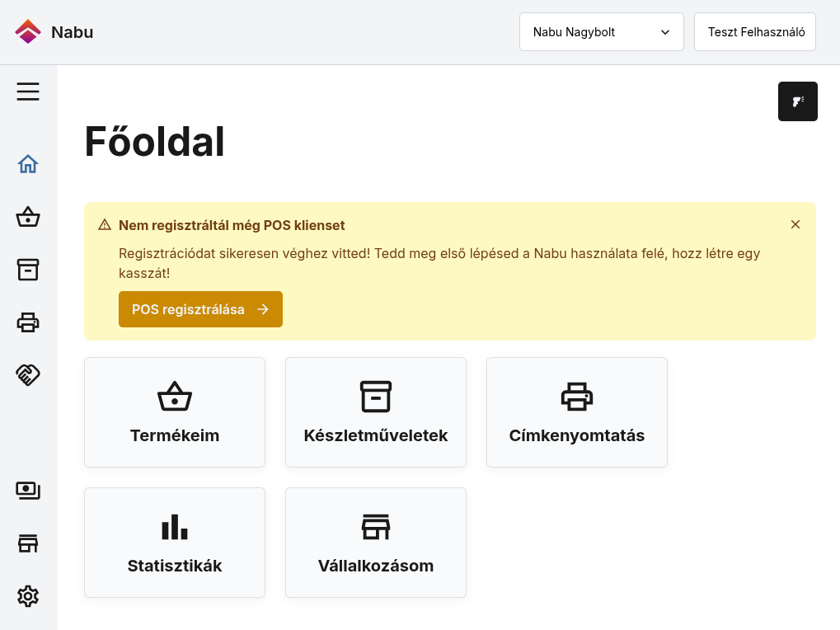Open settings via sidebar gear icon
The height and width of the screenshot is (630, 840).
coord(28,595)
